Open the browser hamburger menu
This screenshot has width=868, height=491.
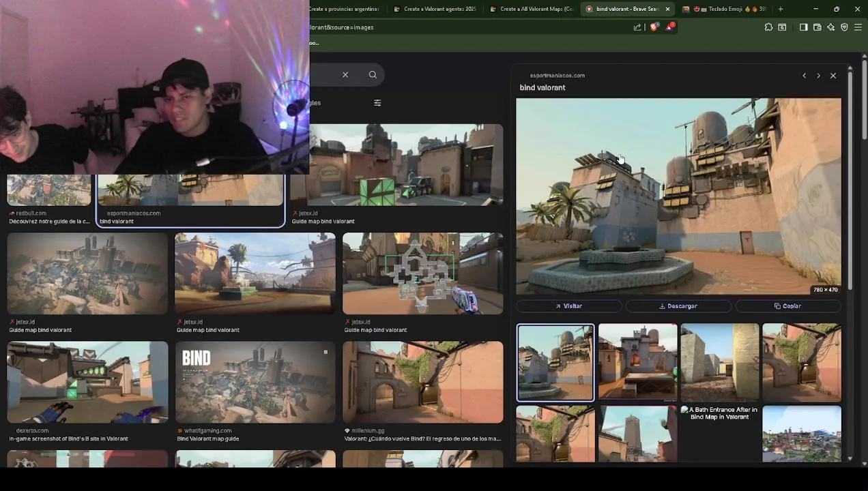point(858,27)
